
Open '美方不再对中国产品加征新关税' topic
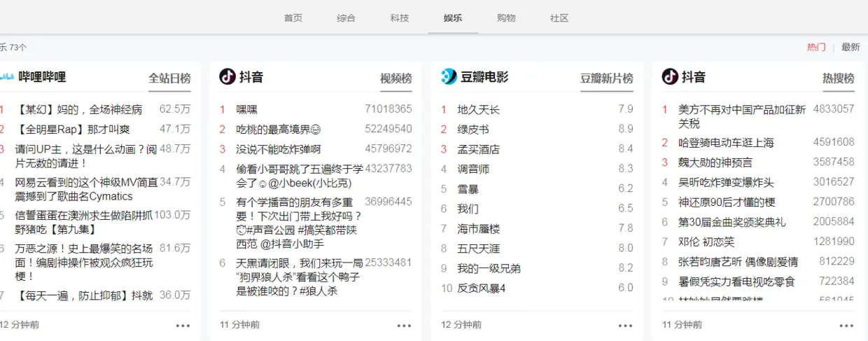(742, 116)
